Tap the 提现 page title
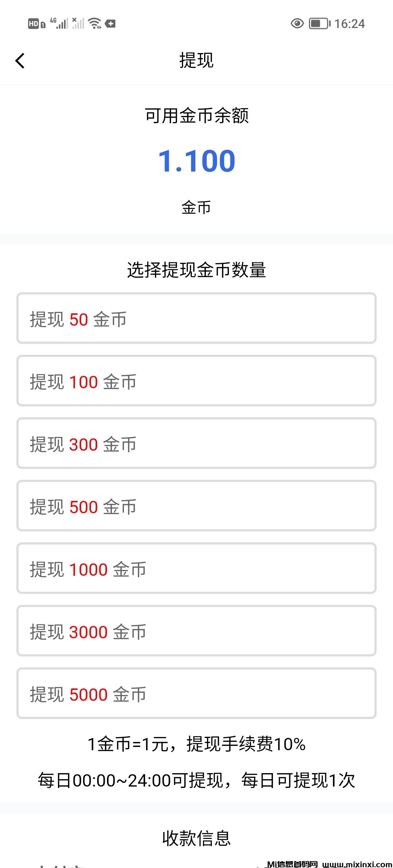Viewport: 393px width, 868px height. (x=196, y=60)
